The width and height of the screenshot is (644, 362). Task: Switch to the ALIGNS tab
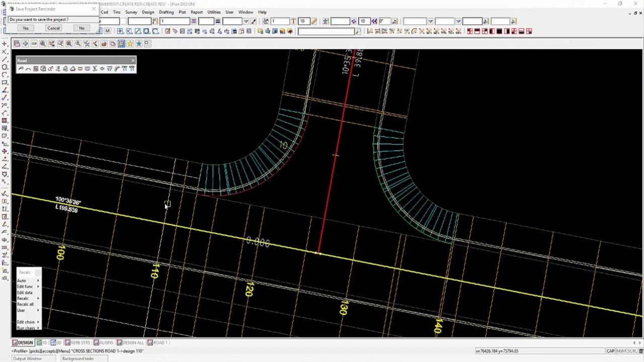coord(103,342)
